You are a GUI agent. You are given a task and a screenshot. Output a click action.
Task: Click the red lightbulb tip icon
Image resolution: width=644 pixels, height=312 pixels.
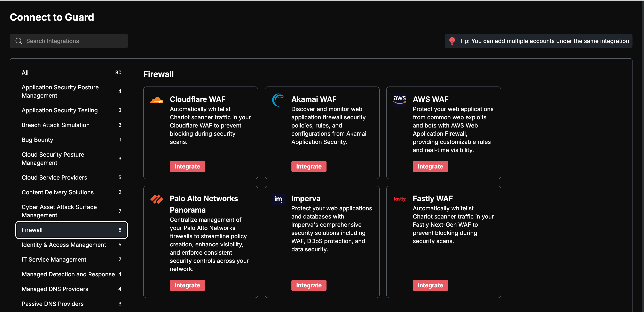(x=452, y=41)
